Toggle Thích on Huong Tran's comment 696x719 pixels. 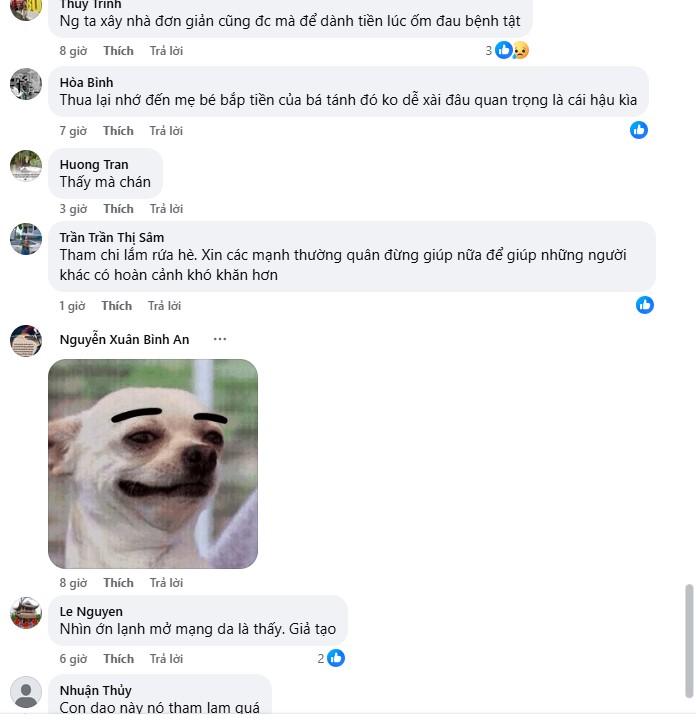[118, 209]
